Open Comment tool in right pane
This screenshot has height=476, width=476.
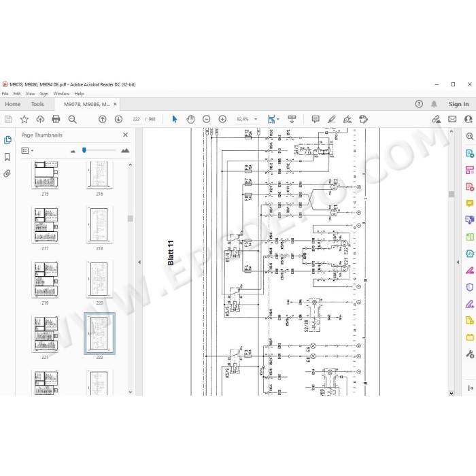470,203
